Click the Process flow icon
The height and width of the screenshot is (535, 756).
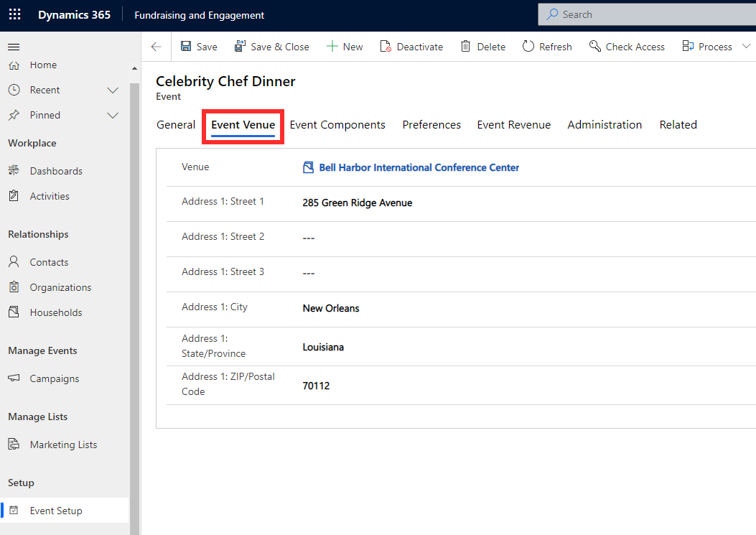pyautogui.click(x=688, y=46)
